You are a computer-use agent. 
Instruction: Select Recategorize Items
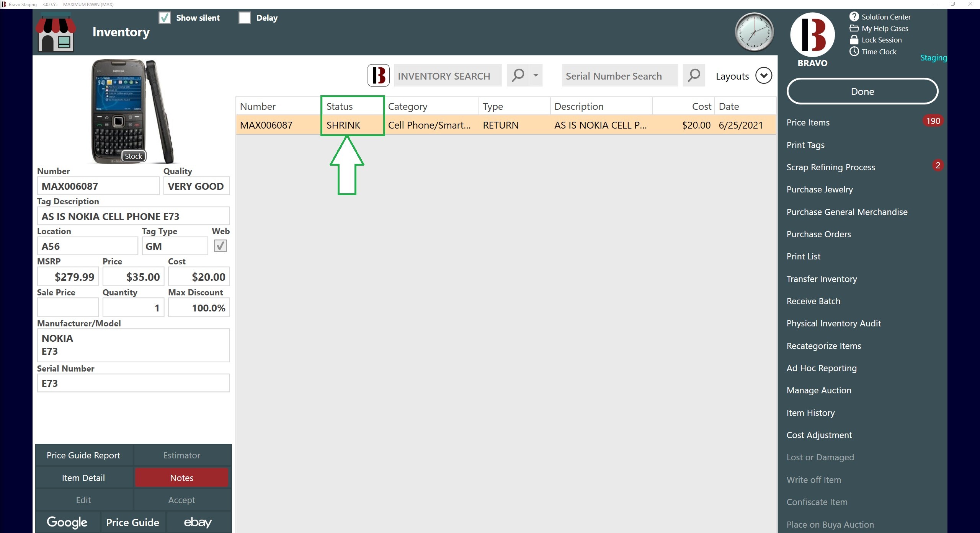(x=823, y=346)
